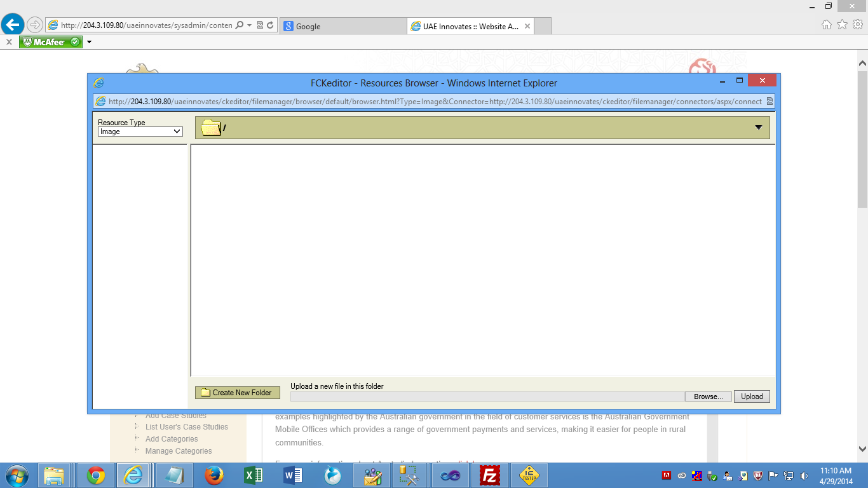Click the Manage Categories link
868x488 pixels.
pyautogui.click(x=179, y=451)
